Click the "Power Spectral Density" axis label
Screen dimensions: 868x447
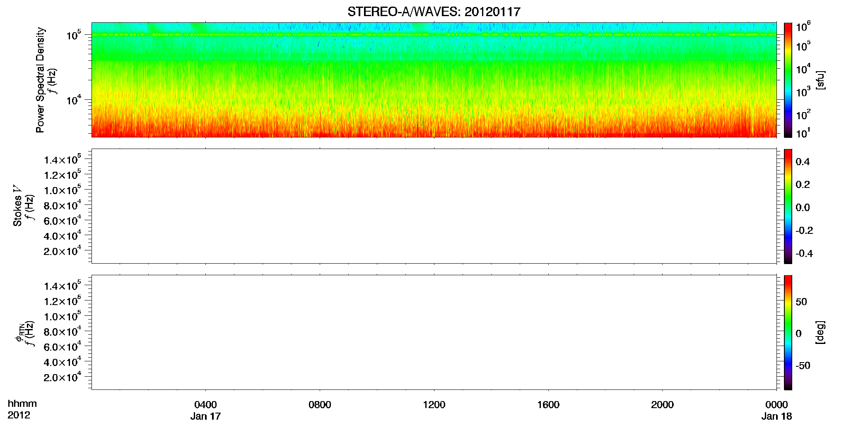tap(40, 80)
